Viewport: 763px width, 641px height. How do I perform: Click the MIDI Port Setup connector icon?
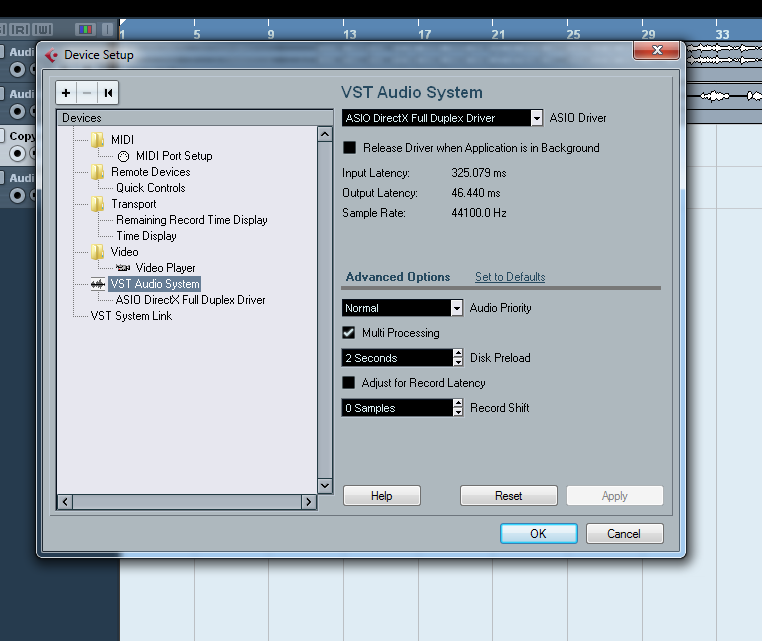123,156
